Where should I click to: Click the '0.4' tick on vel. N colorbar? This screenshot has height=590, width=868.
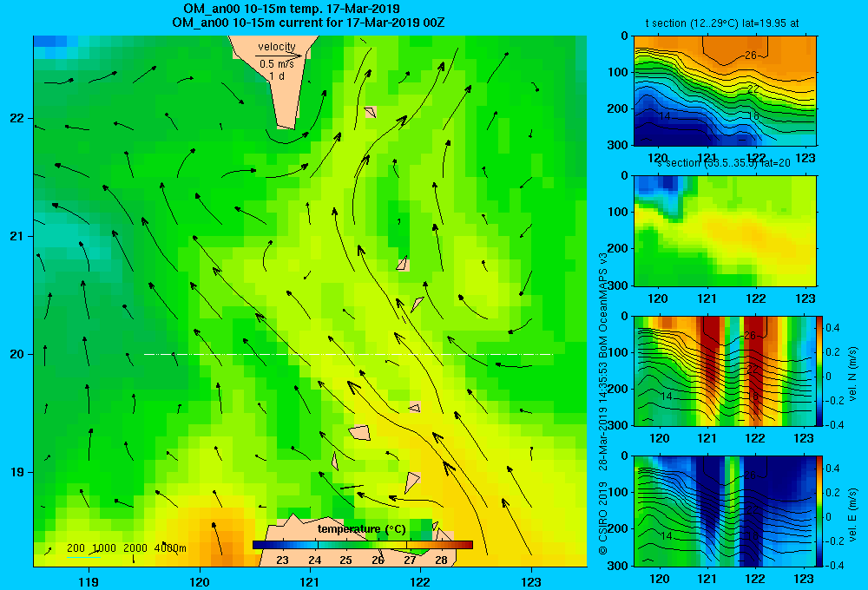832,328
